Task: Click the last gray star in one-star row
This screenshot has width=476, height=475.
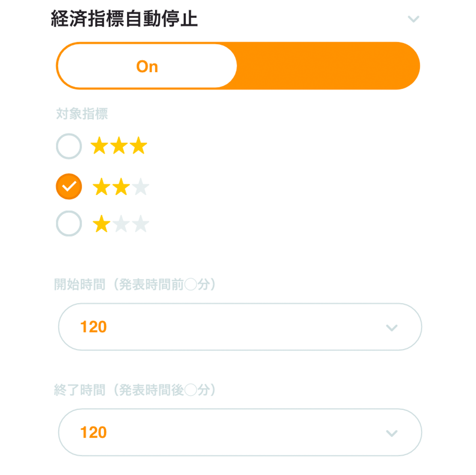Action: (141, 224)
